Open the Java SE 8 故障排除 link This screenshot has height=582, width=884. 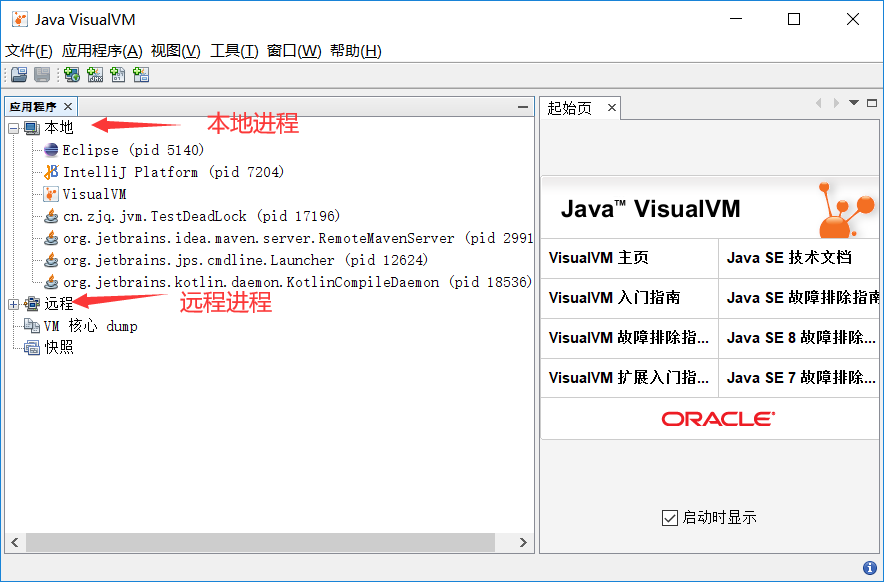pyautogui.click(x=801, y=337)
